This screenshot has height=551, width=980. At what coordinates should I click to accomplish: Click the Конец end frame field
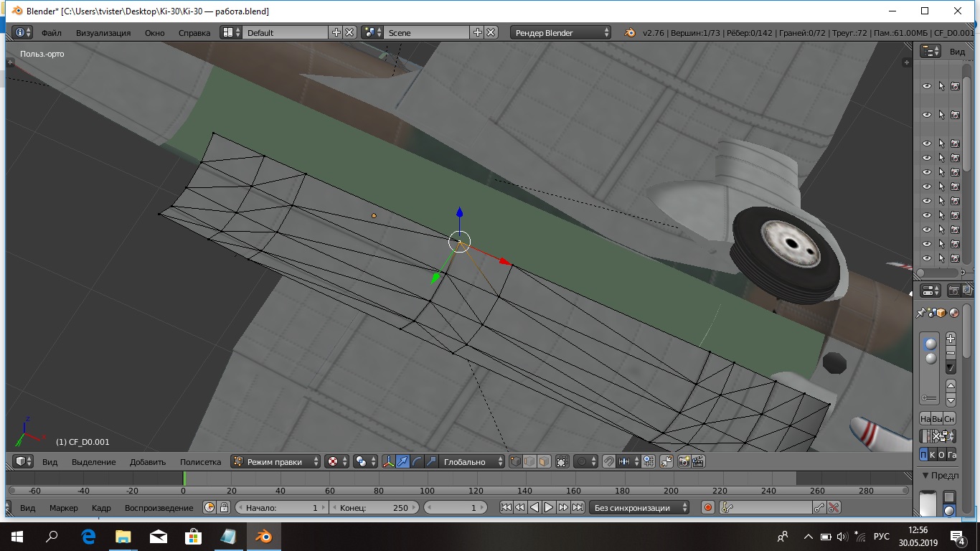pyautogui.click(x=373, y=508)
